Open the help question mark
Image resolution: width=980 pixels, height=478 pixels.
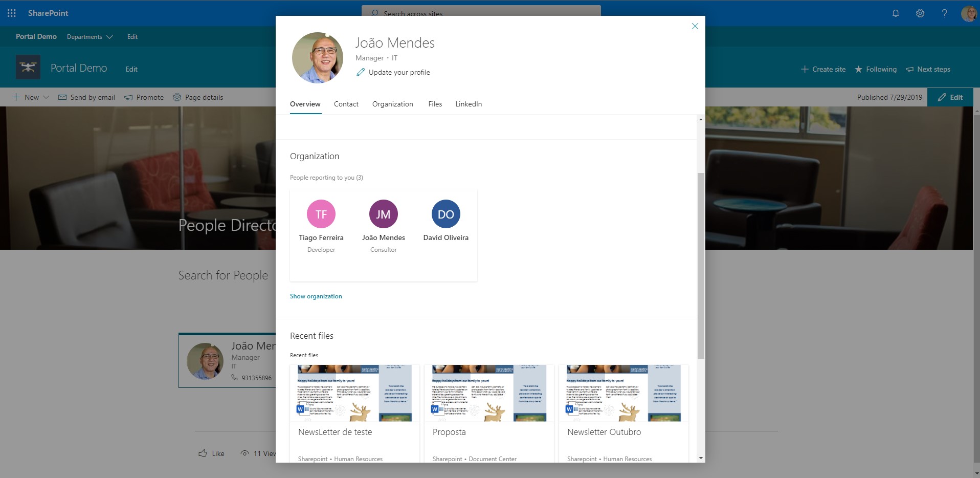pyautogui.click(x=944, y=13)
